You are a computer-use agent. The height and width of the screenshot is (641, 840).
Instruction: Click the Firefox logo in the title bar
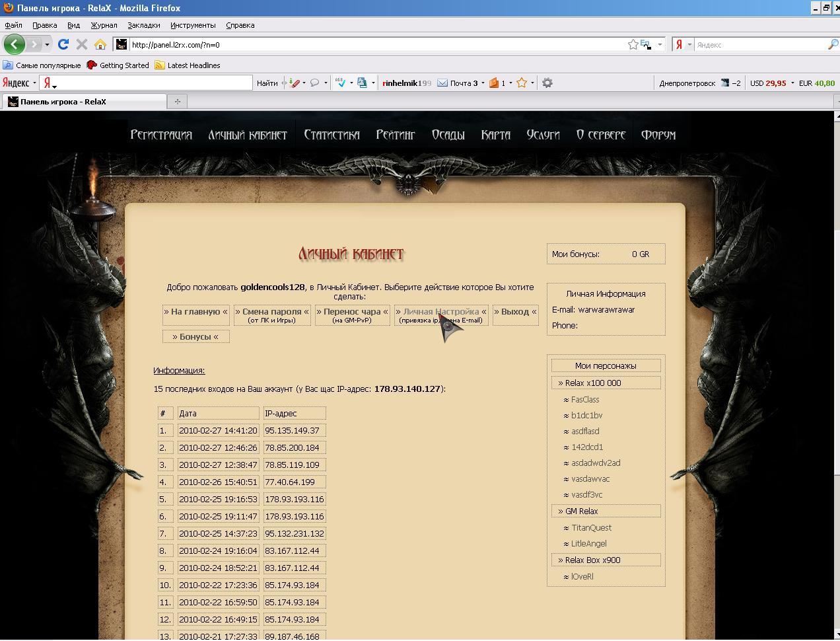(9, 8)
